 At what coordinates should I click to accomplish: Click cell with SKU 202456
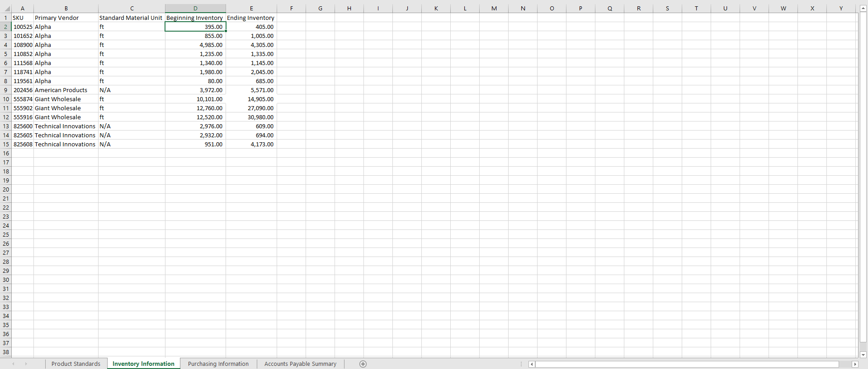coord(23,90)
